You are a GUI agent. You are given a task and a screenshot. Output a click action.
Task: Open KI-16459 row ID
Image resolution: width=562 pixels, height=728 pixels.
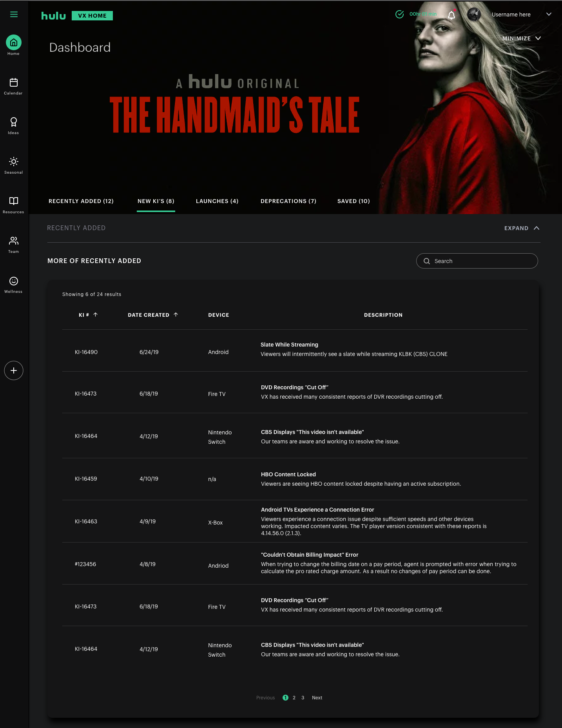tap(86, 479)
